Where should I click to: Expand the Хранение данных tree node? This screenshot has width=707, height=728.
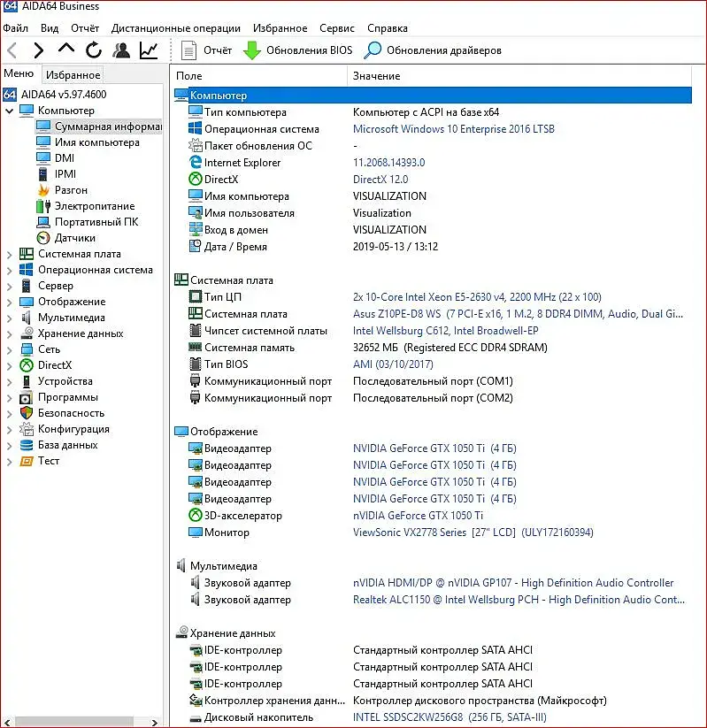[x=9, y=333]
